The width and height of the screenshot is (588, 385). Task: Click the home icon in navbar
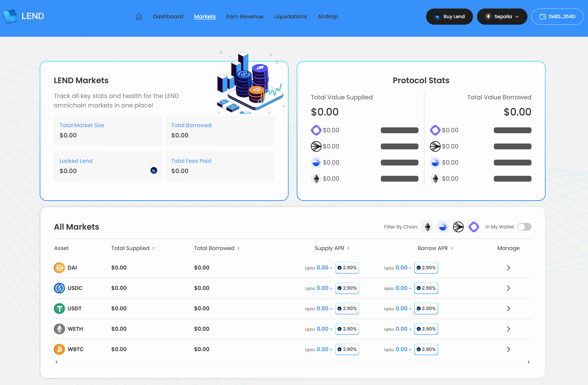(139, 17)
